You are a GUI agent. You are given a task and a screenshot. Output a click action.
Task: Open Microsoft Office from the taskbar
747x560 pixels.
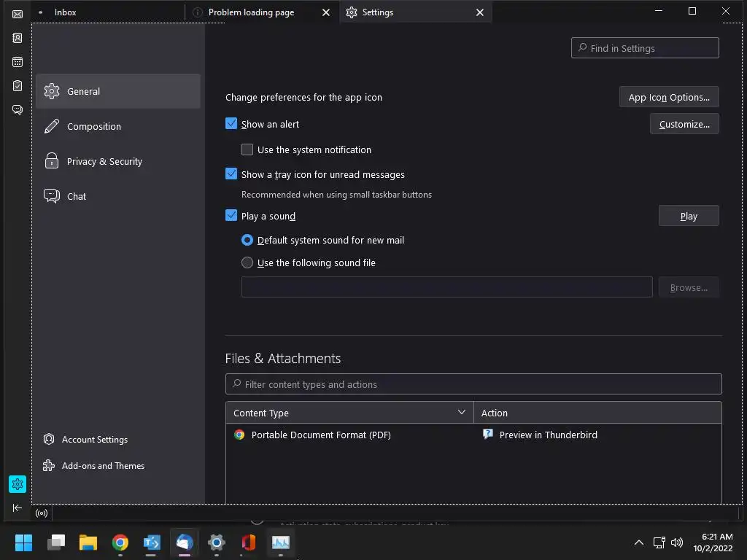[249, 542]
